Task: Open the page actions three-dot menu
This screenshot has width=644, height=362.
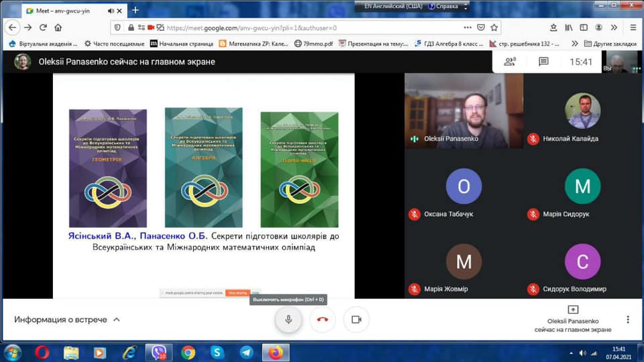Action: [x=468, y=27]
